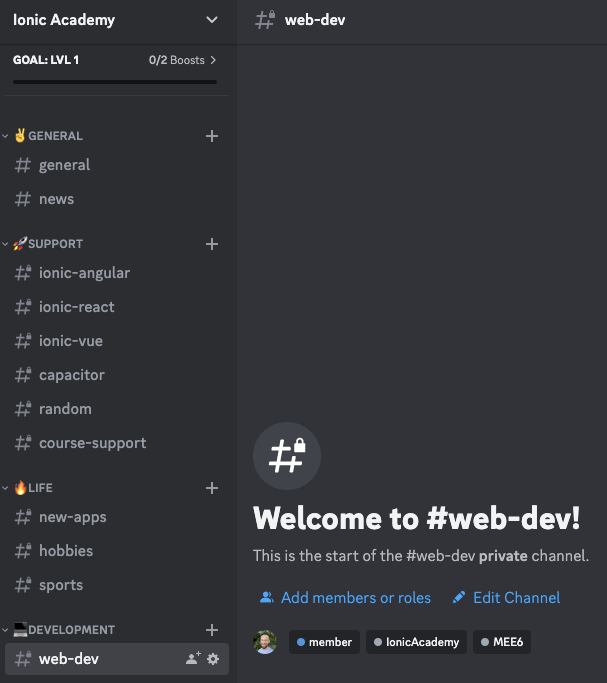Open the sports channel
The image size is (607, 683).
coord(117,585)
